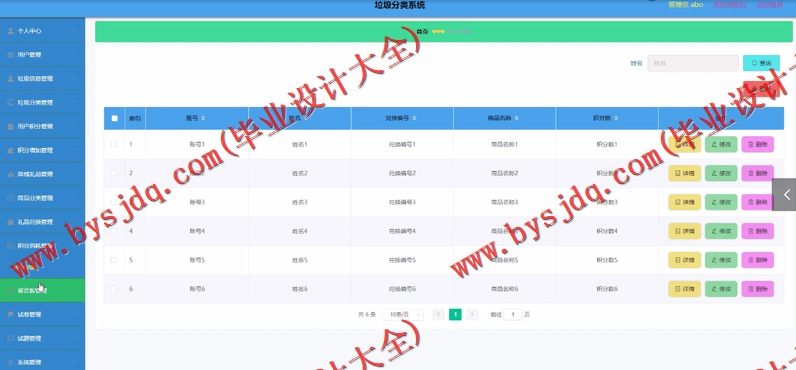This screenshot has height=370, width=796.
Task: Expand the 系统管理 menu chevron
Action: click(74, 362)
